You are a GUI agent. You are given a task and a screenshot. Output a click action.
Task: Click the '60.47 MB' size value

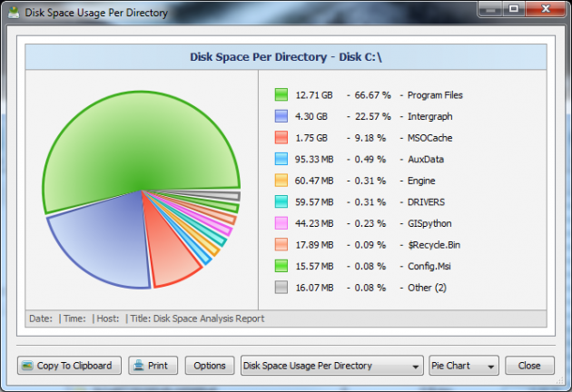(x=314, y=181)
